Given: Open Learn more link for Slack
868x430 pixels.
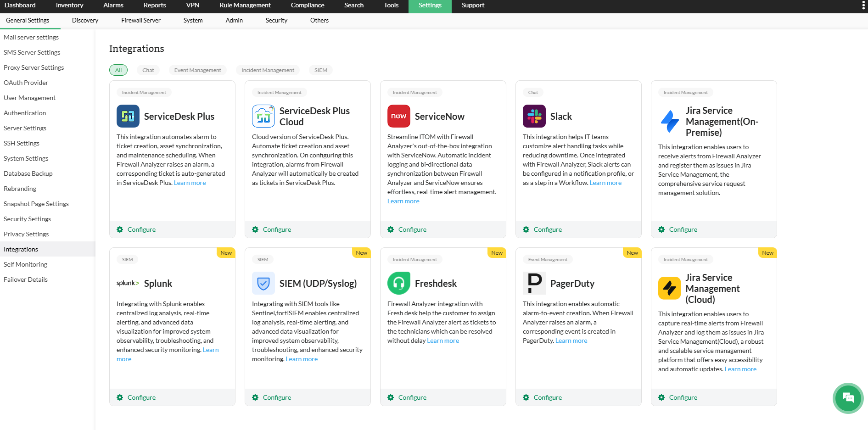Looking at the screenshot, I should (605, 183).
